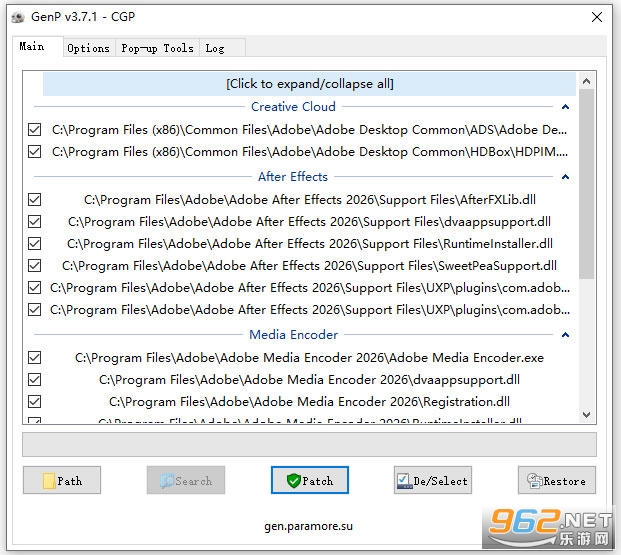Select Media Encoder dvaappsupport.dll path row
This screenshot has width=621, height=555.
pos(309,380)
